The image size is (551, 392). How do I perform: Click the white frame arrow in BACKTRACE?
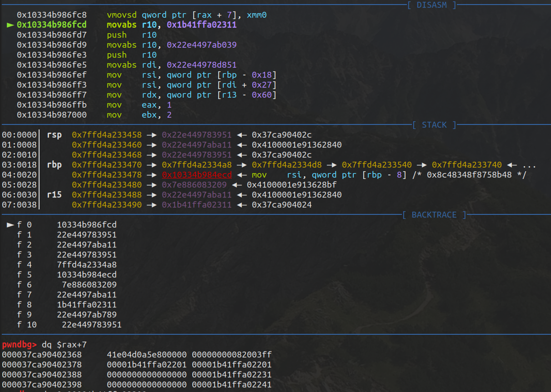[x=10, y=225]
